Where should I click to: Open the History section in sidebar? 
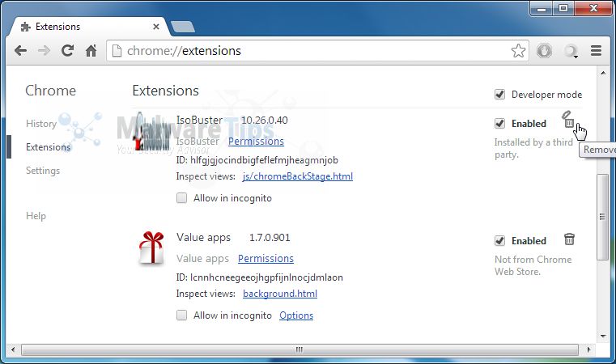pyautogui.click(x=41, y=124)
